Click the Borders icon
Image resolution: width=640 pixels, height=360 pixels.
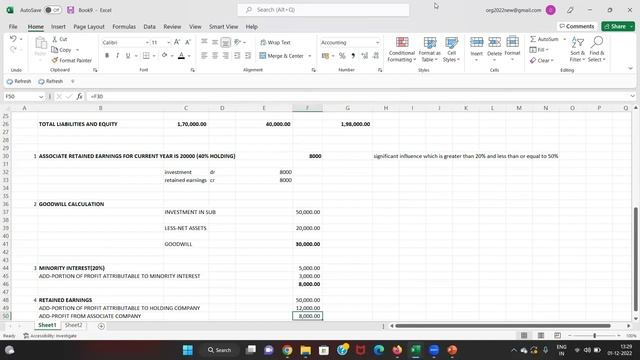pyautogui.click(x=146, y=56)
